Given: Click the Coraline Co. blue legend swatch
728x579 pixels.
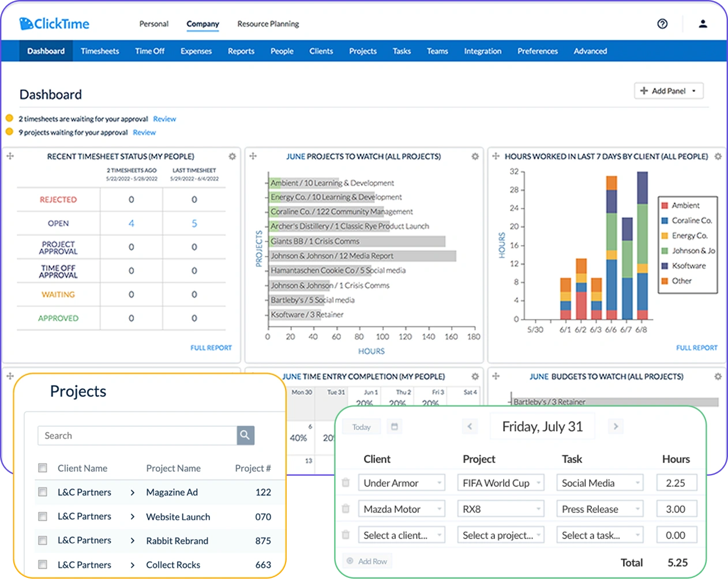Looking at the screenshot, I should 665,220.
